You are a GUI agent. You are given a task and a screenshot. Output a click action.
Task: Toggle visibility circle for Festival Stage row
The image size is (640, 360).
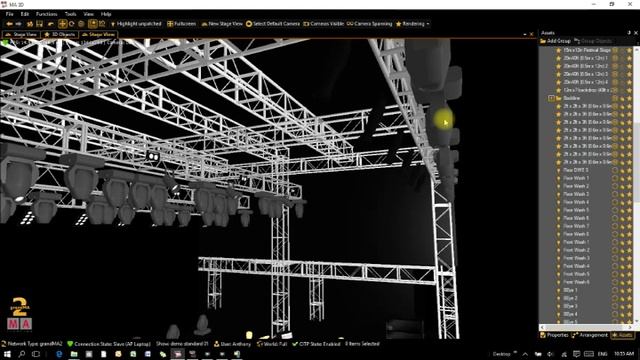coord(615,50)
